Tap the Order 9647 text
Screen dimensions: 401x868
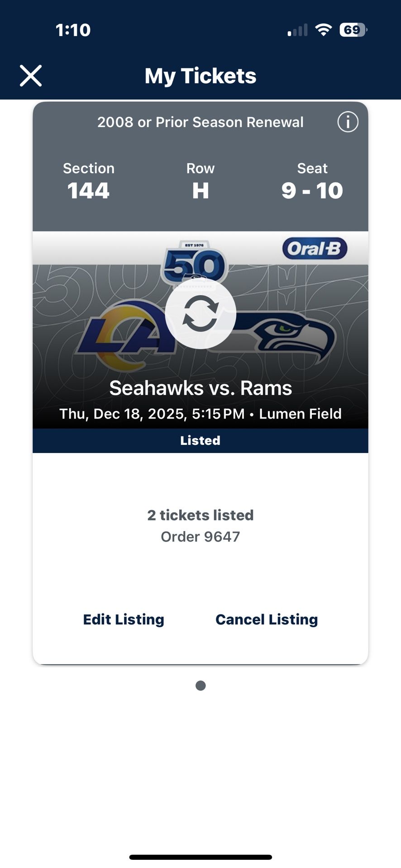tap(200, 537)
